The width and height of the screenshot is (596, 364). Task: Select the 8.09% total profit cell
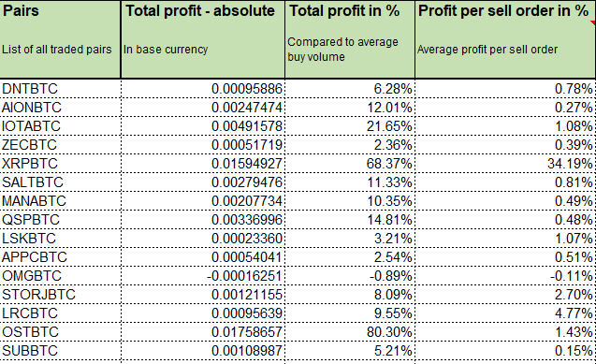(x=350, y=294)
